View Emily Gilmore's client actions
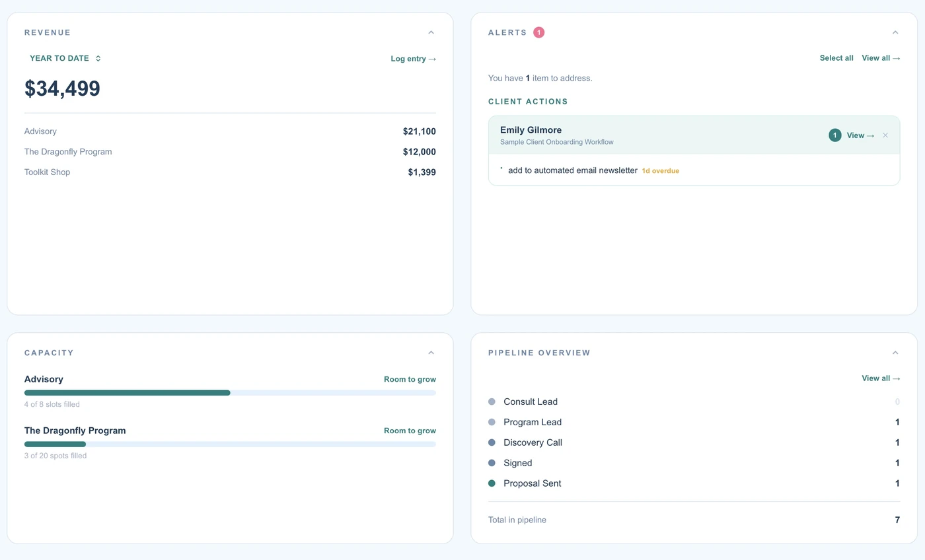Screen dimensions: 925x560 [860, 135]
